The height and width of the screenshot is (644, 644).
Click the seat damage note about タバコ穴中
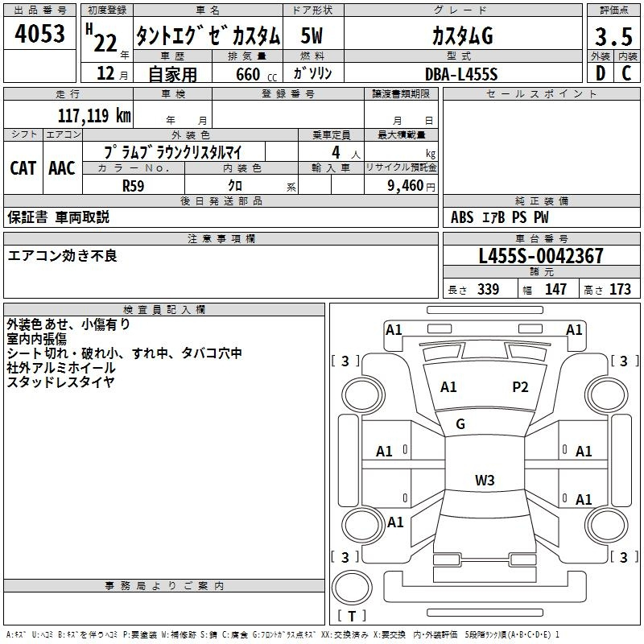coord(124,353)
